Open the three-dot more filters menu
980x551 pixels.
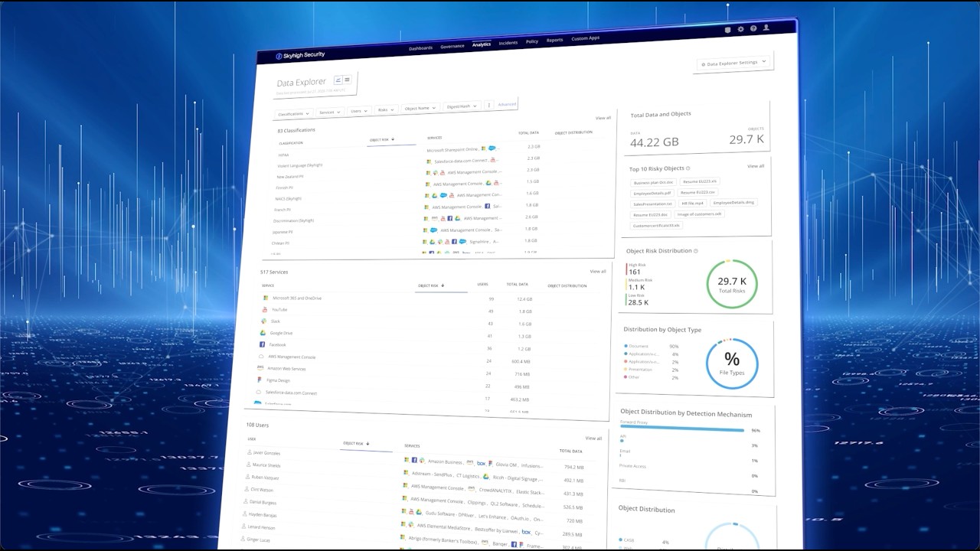tap(488, 106)
